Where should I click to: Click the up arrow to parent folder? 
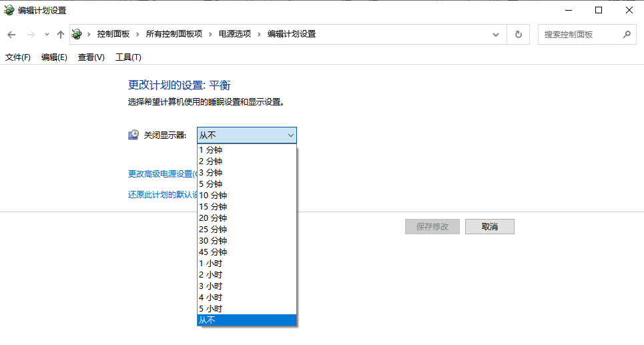click(61, 35)
